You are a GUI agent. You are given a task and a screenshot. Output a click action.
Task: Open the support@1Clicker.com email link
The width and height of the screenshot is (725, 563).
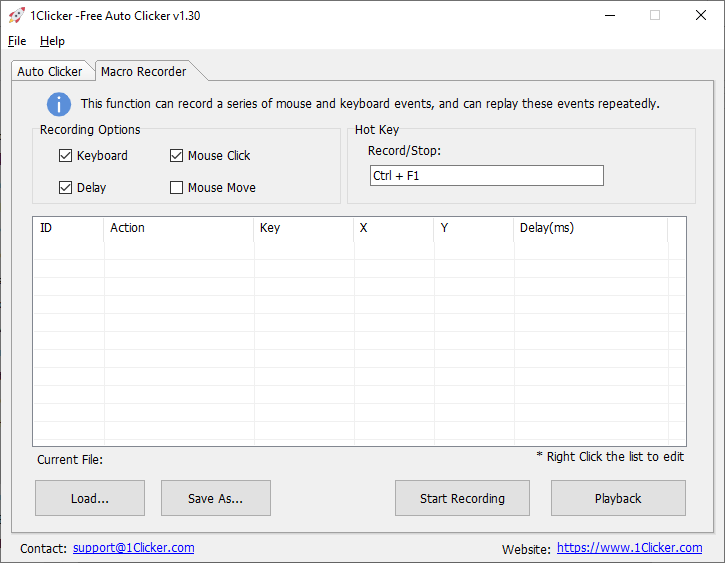pyautogui.click(x=133, y=548)
